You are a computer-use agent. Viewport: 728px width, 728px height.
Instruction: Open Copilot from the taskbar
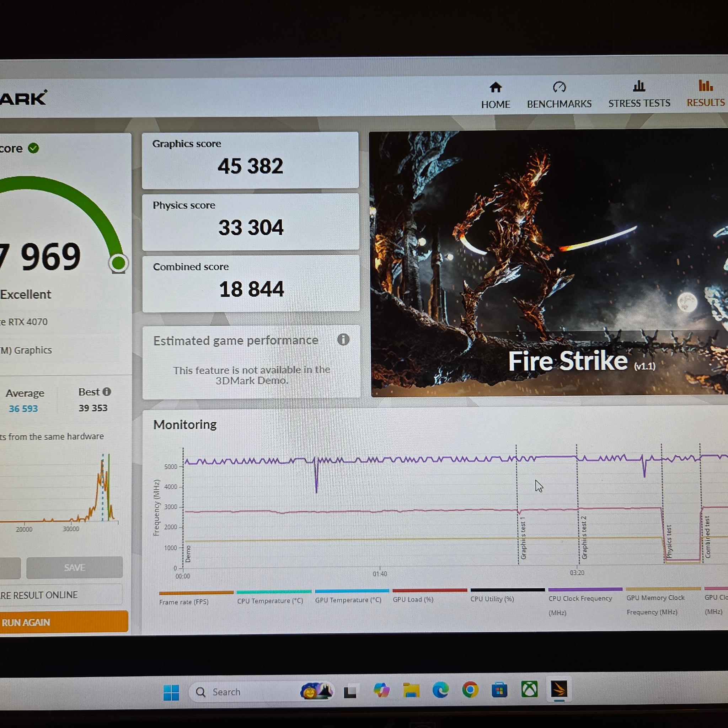coord(381,691)
